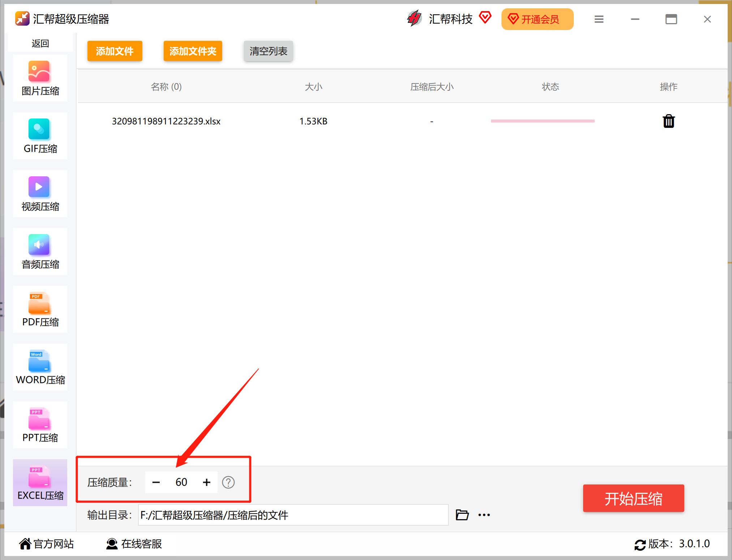The height and width of the screenshot is (560, 732).
Task: Open the 视频压缩 video compression tool
Action: (x=40, y=194)
